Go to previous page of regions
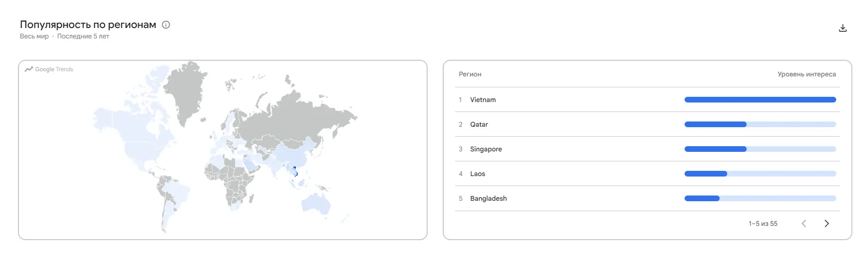868x261 pixels. point(804,224)
